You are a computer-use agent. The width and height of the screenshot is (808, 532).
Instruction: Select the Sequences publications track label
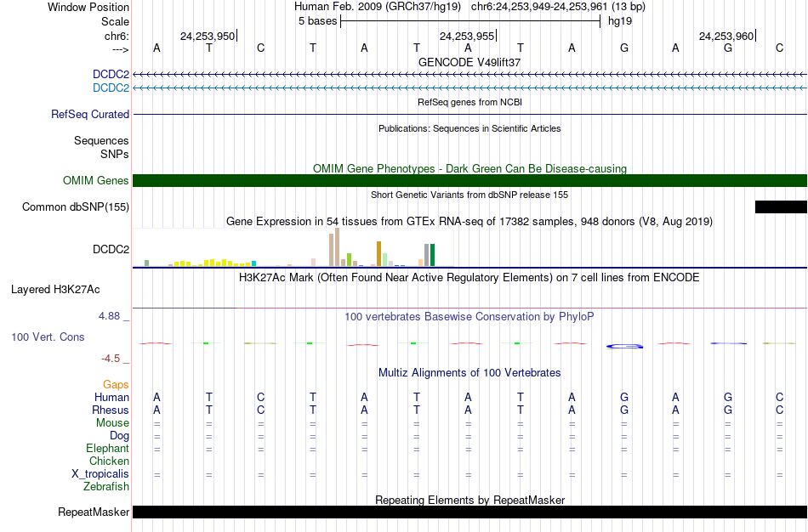[101, 140]
